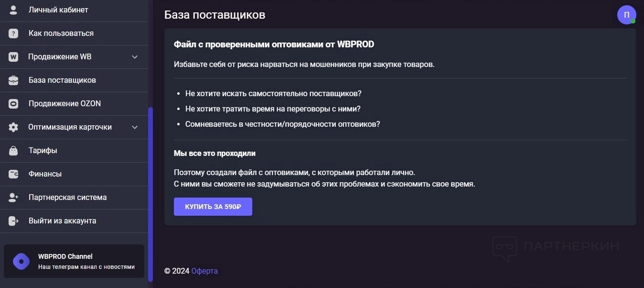Image resolution: width=644 pixels, height=288 pixels.
Task: Go to Продвижение OZON section
Action: tap(64, 104)
